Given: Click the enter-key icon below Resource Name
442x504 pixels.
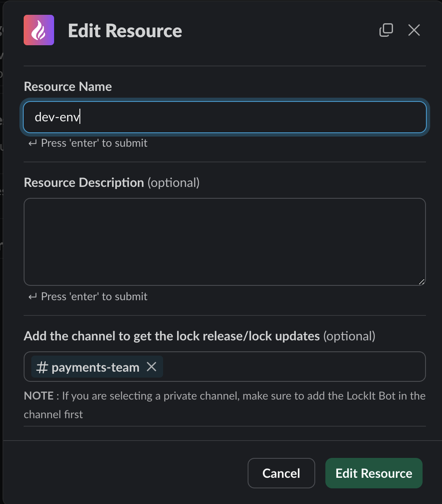Looking at the screenshot, I should click(x=32, y=143).
